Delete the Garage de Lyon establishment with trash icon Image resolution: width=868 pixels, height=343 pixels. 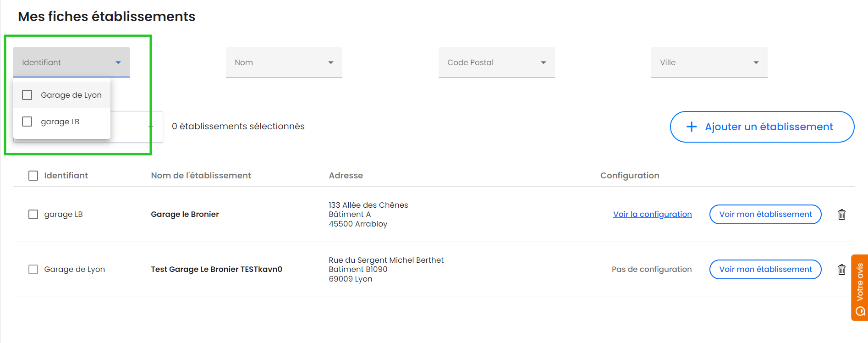coord(842,269)
